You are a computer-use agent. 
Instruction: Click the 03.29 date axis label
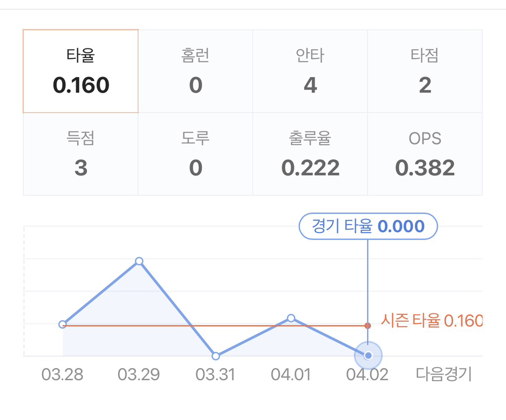(139, 375)
